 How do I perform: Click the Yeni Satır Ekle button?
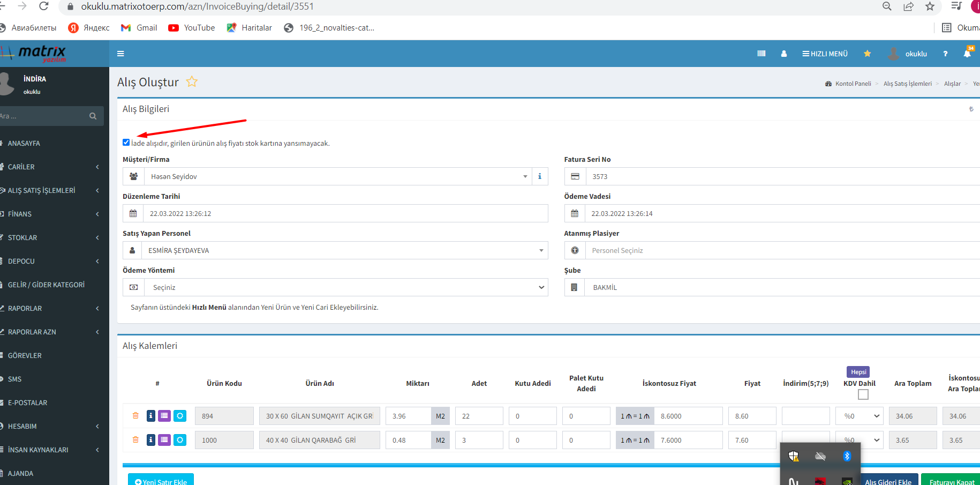161,481
